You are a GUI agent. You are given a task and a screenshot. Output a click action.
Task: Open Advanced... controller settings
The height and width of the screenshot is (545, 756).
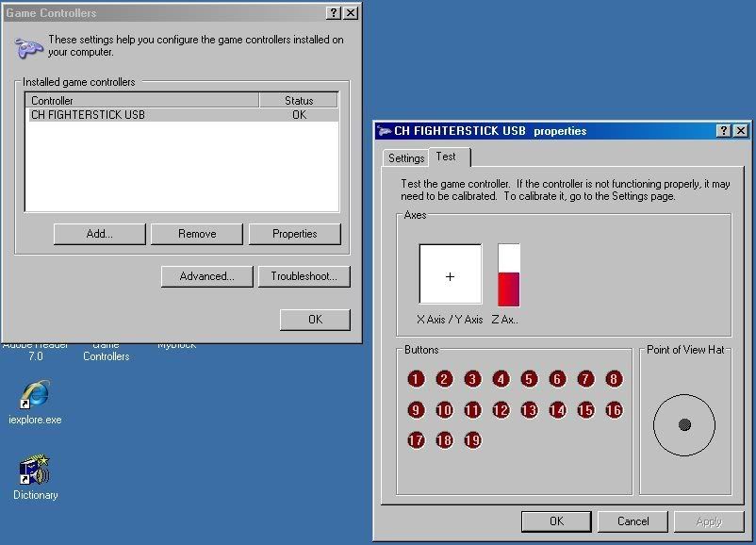[206, 276]
